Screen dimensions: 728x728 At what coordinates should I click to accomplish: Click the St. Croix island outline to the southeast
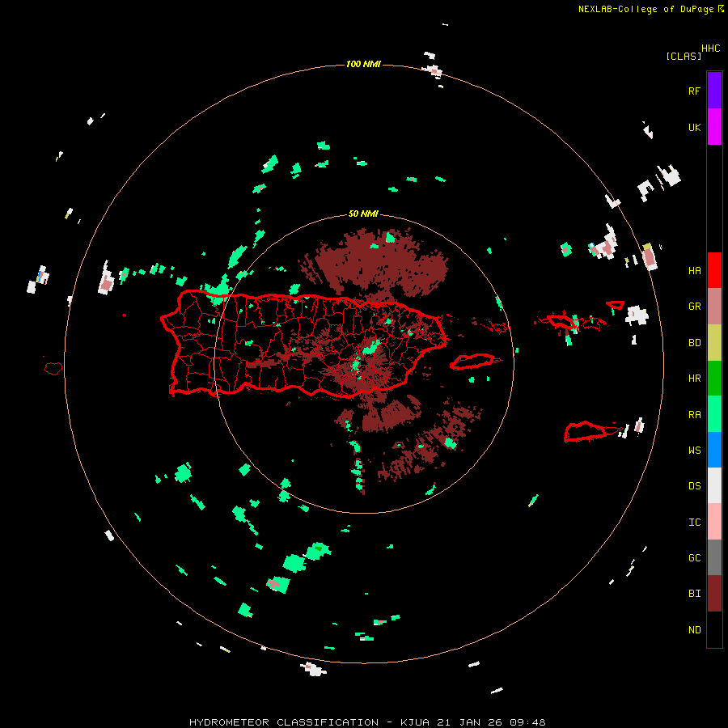[x=587, y=432]
